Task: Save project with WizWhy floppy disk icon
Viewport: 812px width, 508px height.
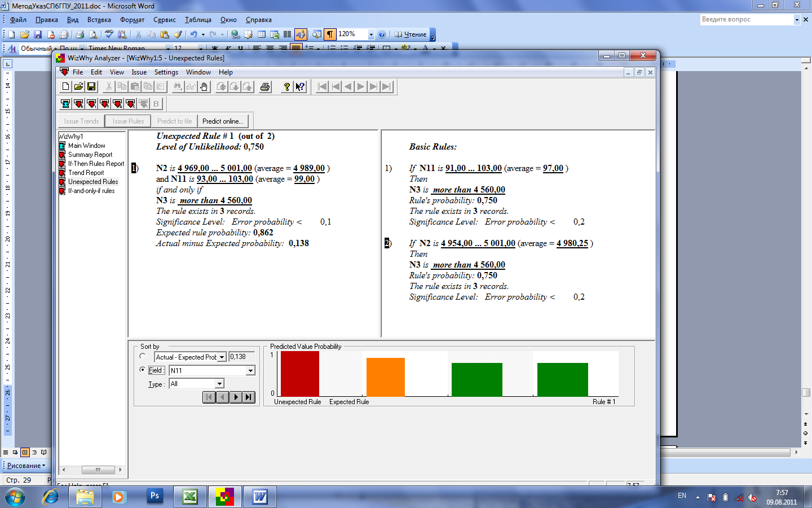Action: pos(91,86)
